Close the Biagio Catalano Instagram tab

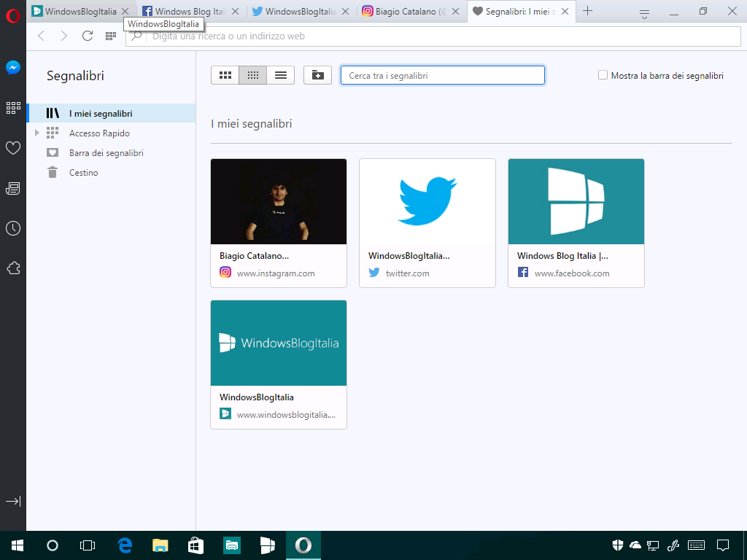(456, 12)
